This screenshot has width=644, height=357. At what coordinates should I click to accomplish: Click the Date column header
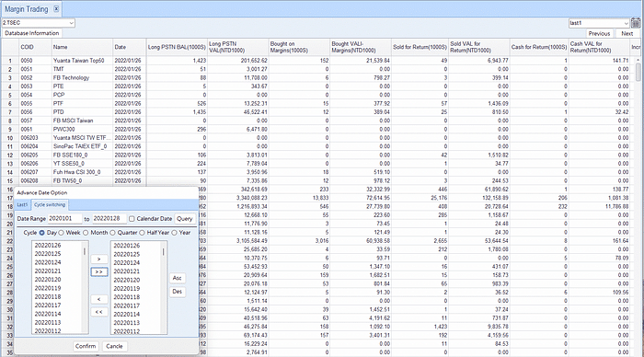130,47
